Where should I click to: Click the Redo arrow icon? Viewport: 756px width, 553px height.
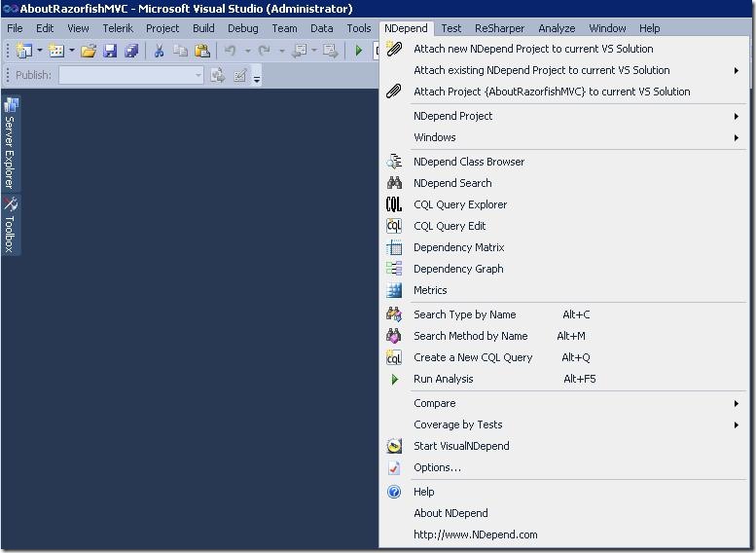265,51
